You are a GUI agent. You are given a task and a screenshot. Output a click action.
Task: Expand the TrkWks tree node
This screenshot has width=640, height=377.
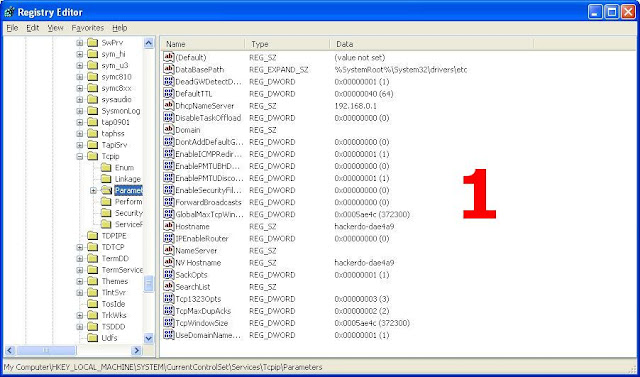pos(80,315)
